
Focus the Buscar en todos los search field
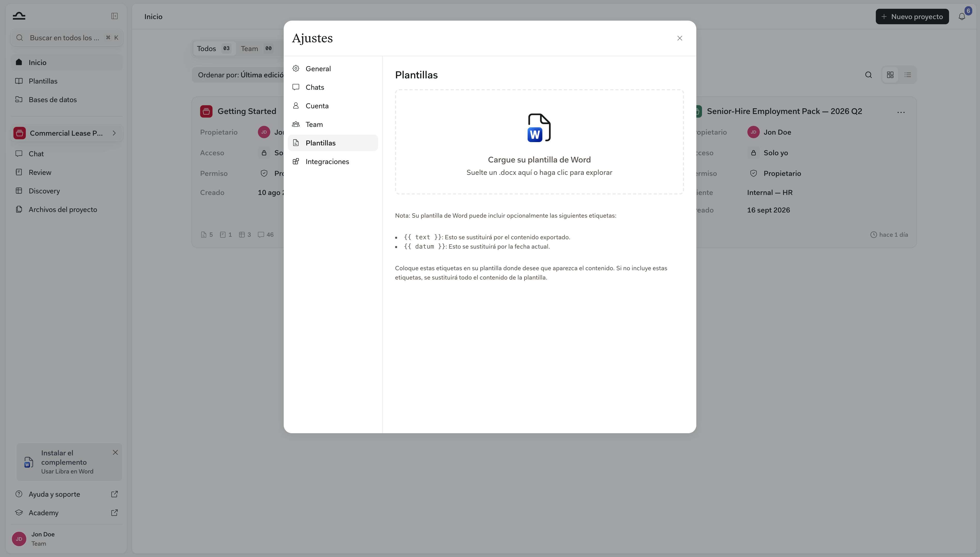[x=67, y=38]
